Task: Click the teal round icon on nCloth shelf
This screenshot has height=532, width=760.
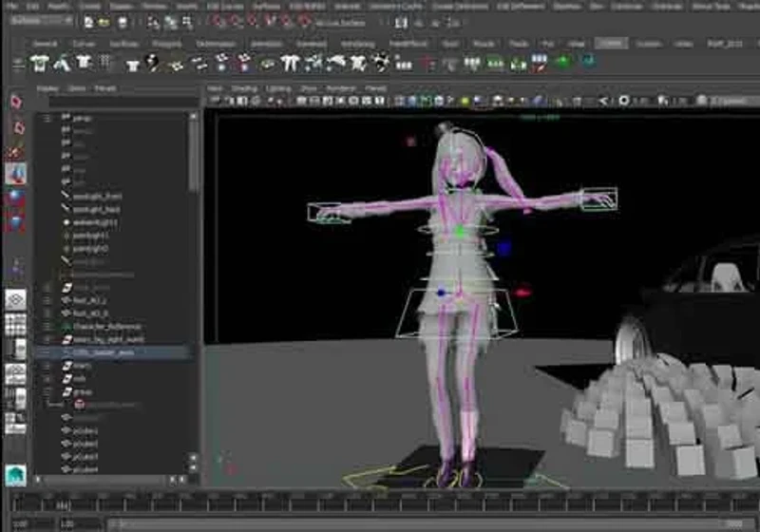Action: (588, 62)
